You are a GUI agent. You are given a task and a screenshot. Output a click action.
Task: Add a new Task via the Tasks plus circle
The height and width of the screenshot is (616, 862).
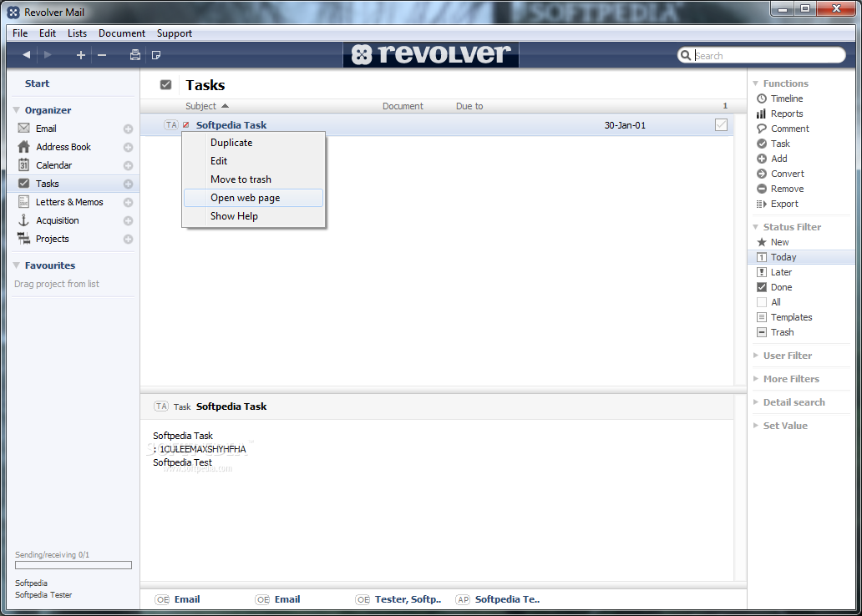point(128,184)
